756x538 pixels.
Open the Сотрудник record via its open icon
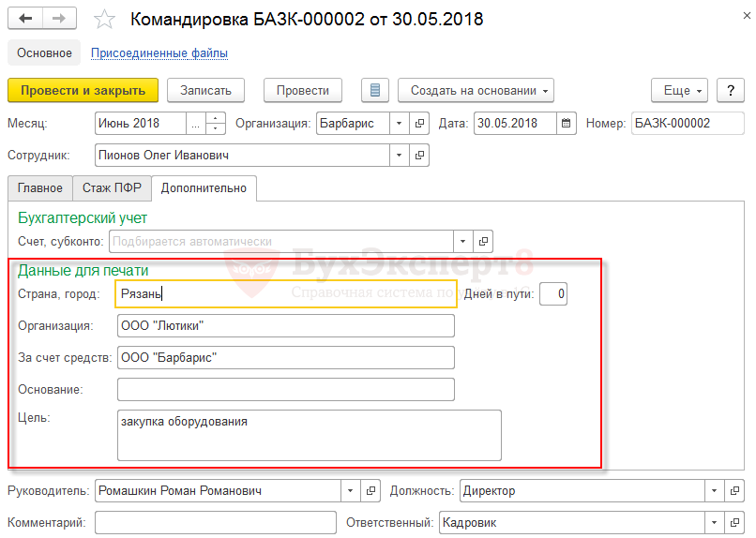[419, 155]
